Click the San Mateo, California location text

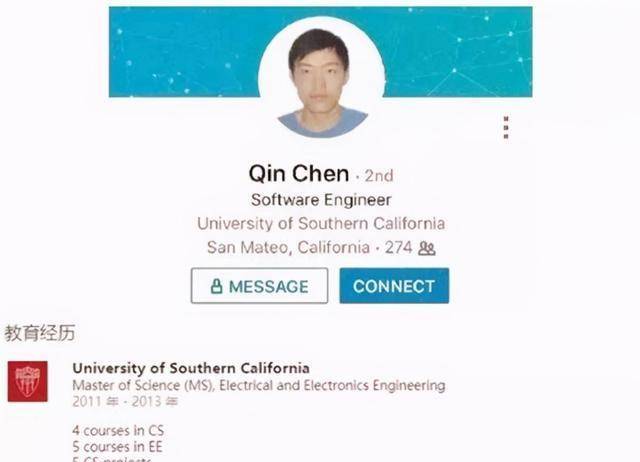point(288,247)
